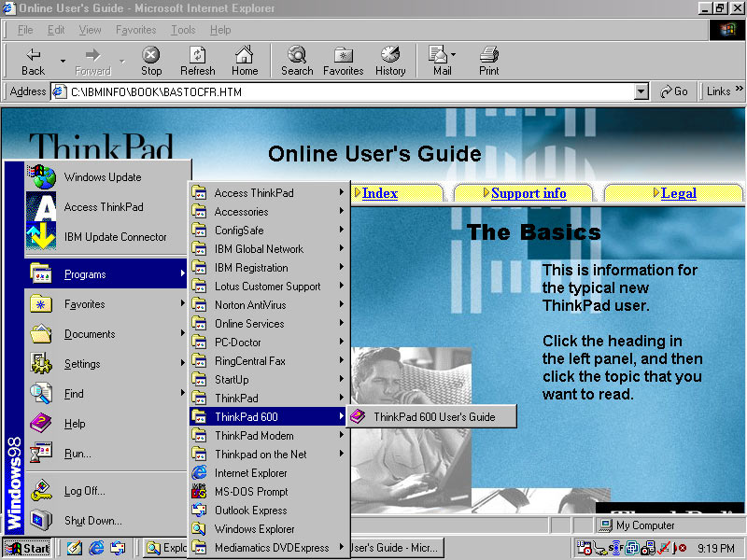This screenshot has height=560, width=747.
Task: Expand Accessories program submenu
Action: [x=269, y=212]
